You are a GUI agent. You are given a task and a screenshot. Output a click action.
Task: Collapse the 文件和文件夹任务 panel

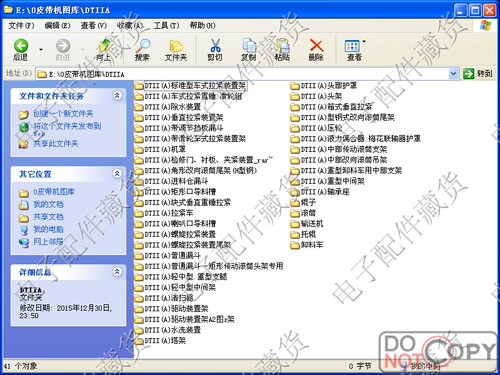pos(117,96)
